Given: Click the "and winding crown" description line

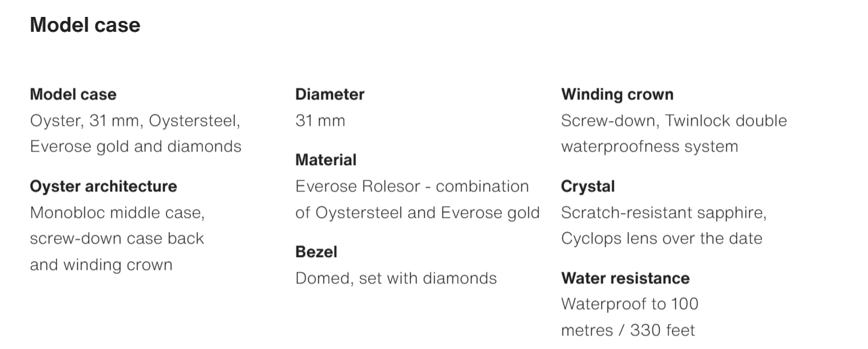Looking at the screenshot, I should pyautogui.click(x=101, y=264).
